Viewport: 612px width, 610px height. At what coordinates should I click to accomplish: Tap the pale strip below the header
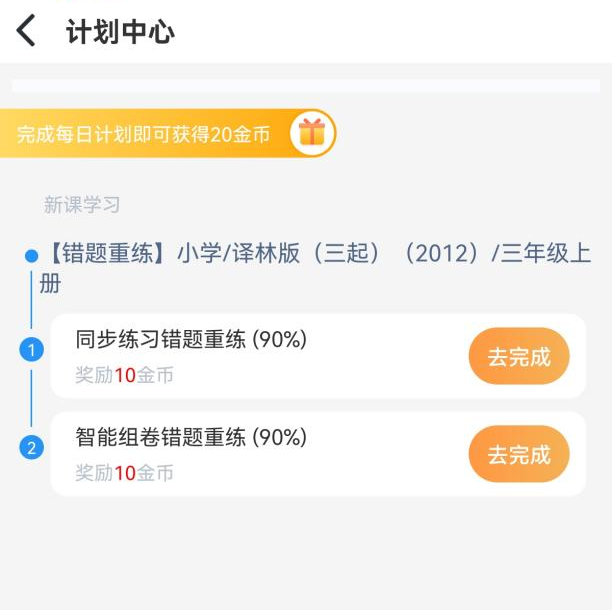pyautogui.click(x=306, y=86)
